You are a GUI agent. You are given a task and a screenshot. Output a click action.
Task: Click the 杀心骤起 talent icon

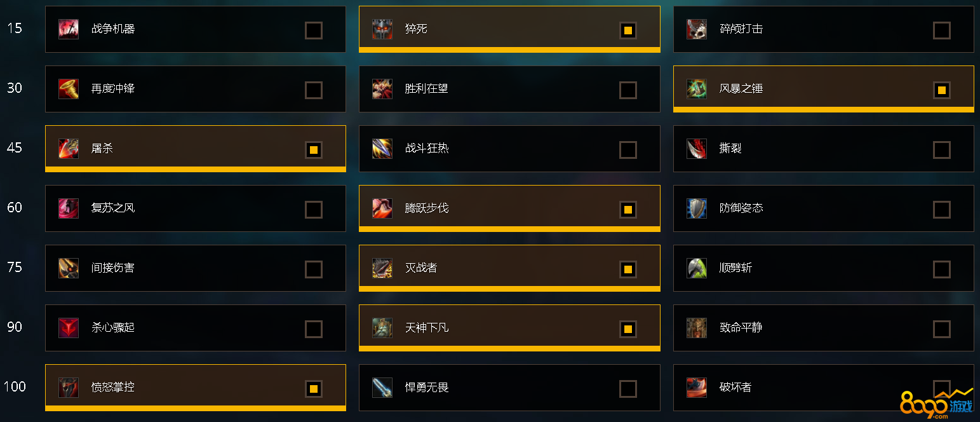(x=69, y=328)
